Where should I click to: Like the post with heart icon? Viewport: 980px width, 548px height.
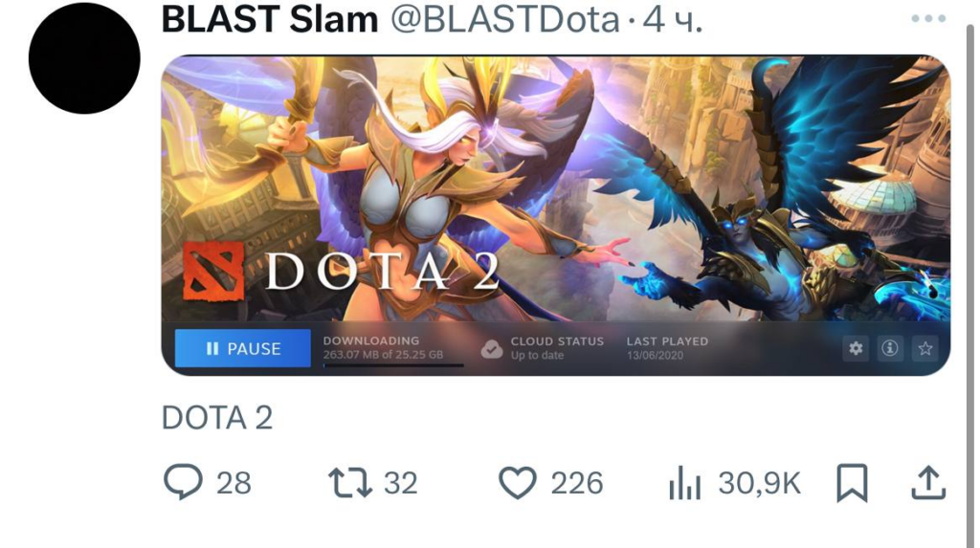pos(517,482)
